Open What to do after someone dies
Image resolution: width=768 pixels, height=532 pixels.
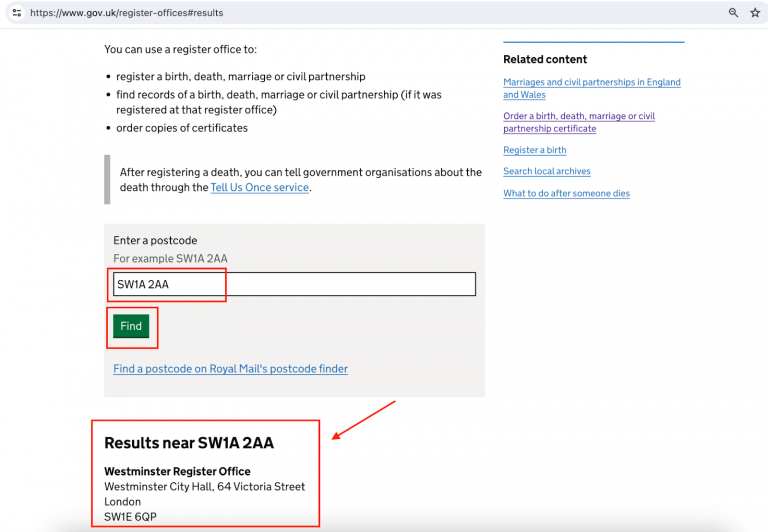coord(566,194)
